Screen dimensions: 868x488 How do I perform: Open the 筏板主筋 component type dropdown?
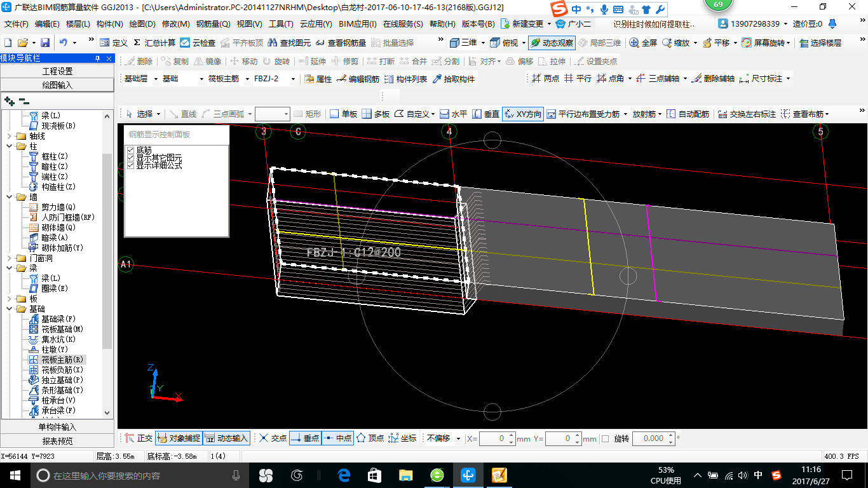pos(246,79)
